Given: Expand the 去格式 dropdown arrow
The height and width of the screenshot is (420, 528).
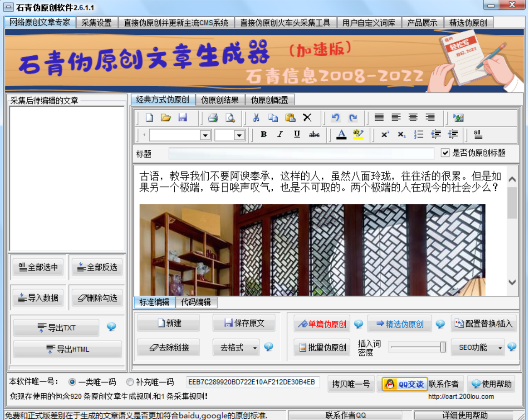Looking at the screenshot, I should point(255,348).
